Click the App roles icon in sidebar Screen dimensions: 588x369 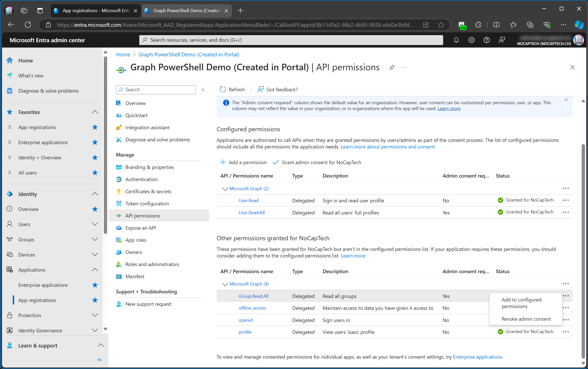coord(119,240)
